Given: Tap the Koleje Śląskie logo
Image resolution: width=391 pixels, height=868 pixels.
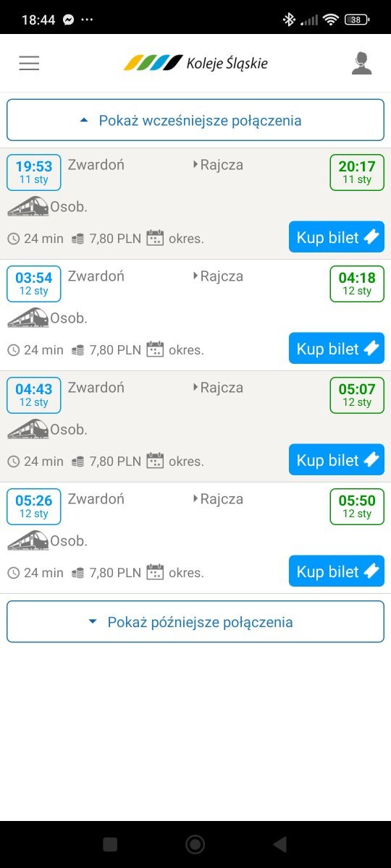Looking at the screenshot, I should [x=195, y=63].
